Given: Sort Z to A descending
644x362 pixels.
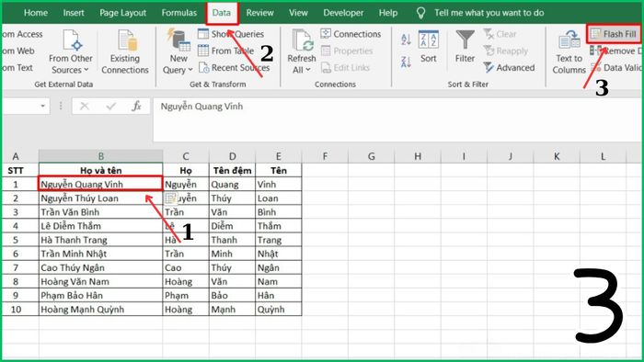Looking at the screenshot, I should [x=406, y=62].
